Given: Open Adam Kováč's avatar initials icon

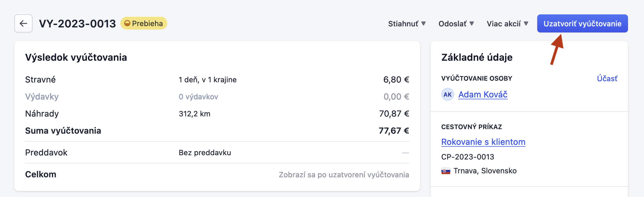Looking at the screenshot, I should point(448,94).
